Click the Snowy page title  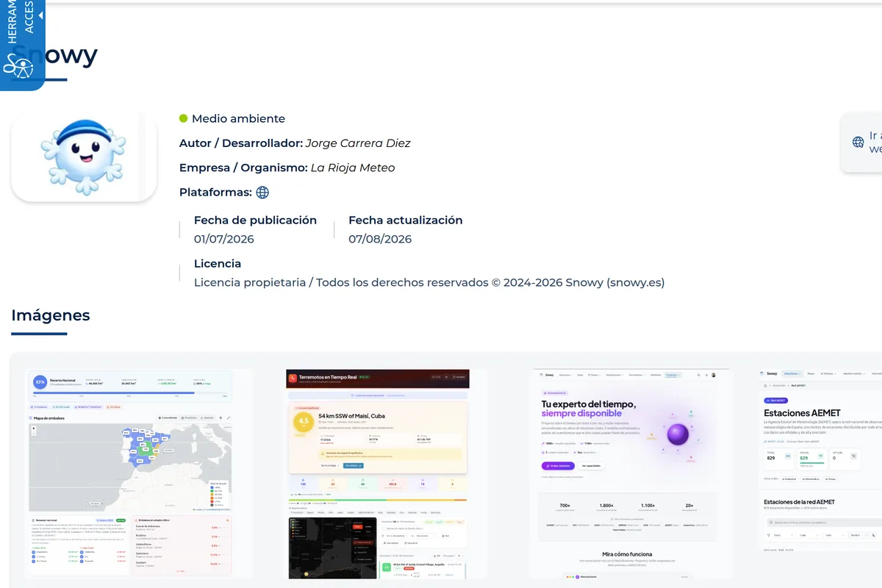click(55, 55)
